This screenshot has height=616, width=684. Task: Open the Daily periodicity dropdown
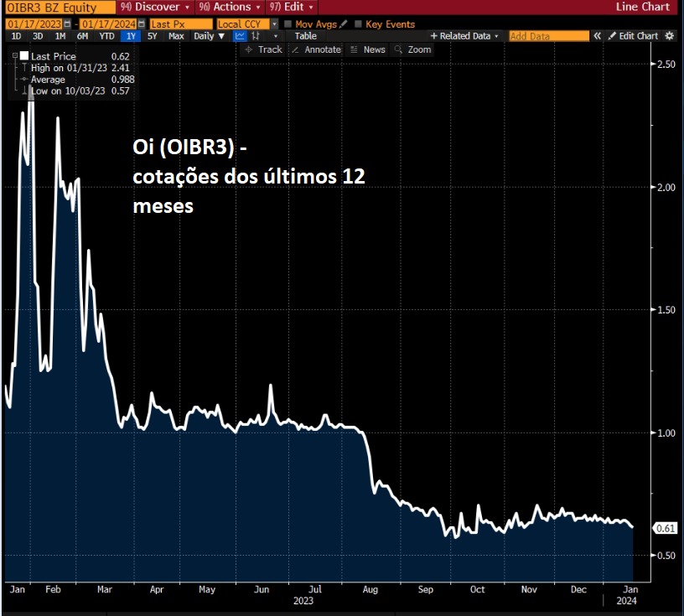click(209, 36)
